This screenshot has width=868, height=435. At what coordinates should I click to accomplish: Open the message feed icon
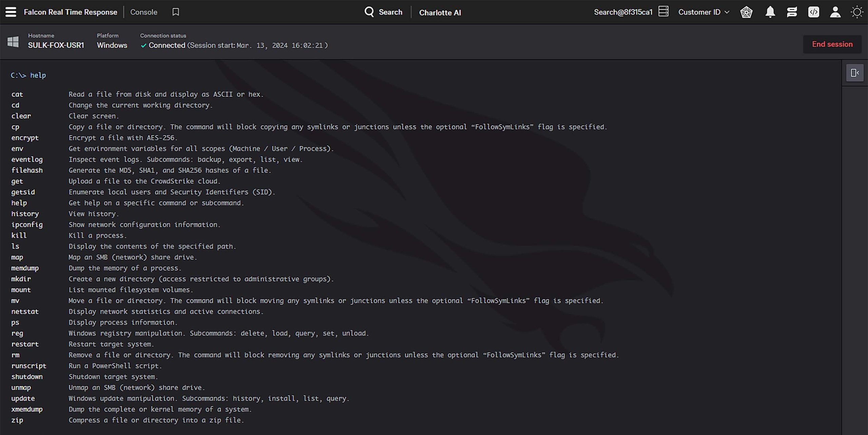tap(791, 12)
